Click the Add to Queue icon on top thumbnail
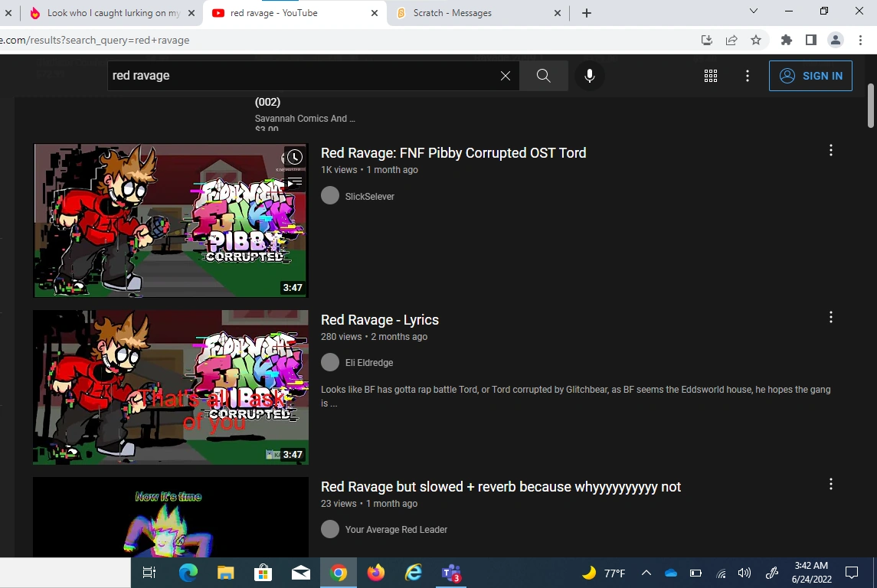Viewport: 877px width, 588px height. coord(294,182)
